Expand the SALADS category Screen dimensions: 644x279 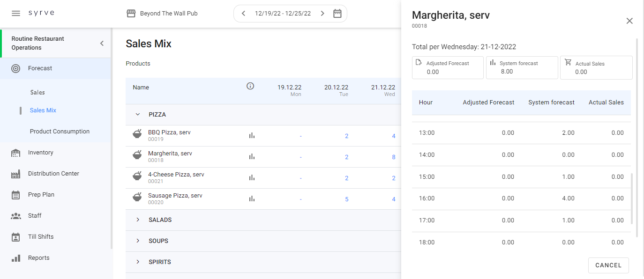(x=138, y=220)
